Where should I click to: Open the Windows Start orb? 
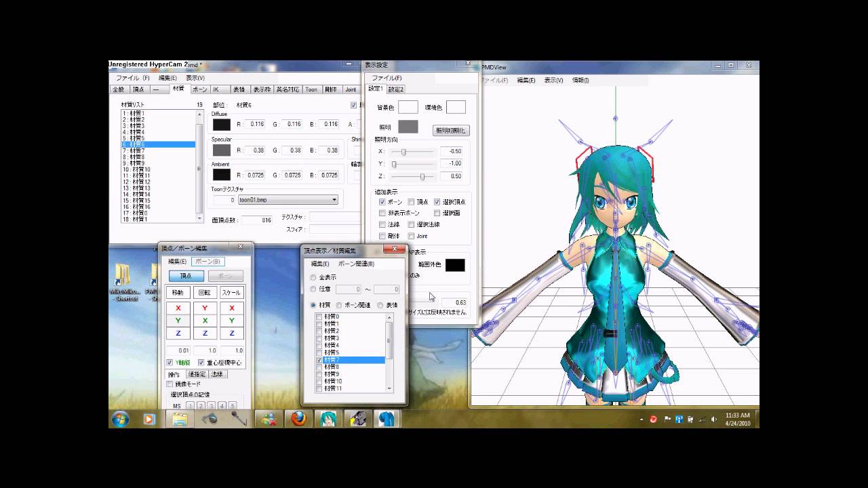point(120,419)
